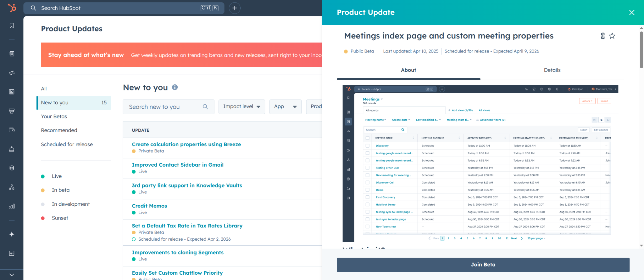Expand the sidebar bottom chevron
Image resolution: width=644 pixels, height=280 pixels.
[12, 275]
